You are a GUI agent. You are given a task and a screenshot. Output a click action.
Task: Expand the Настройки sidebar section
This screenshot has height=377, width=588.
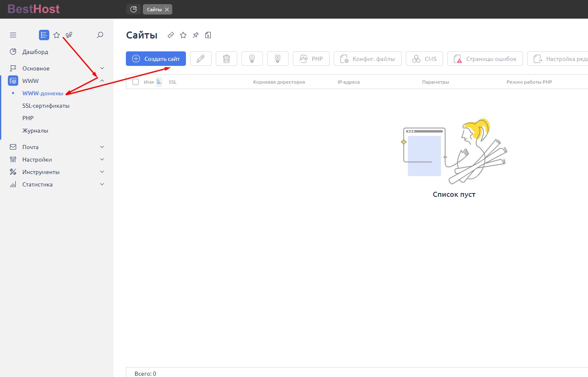(x=102, y=159)
